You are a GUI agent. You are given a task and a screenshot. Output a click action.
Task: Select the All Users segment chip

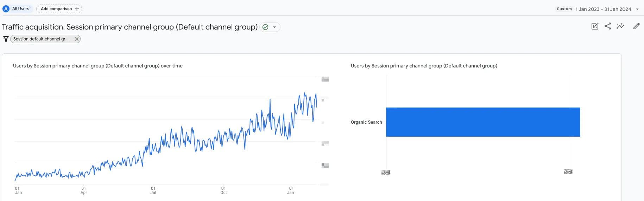[17, 9]
